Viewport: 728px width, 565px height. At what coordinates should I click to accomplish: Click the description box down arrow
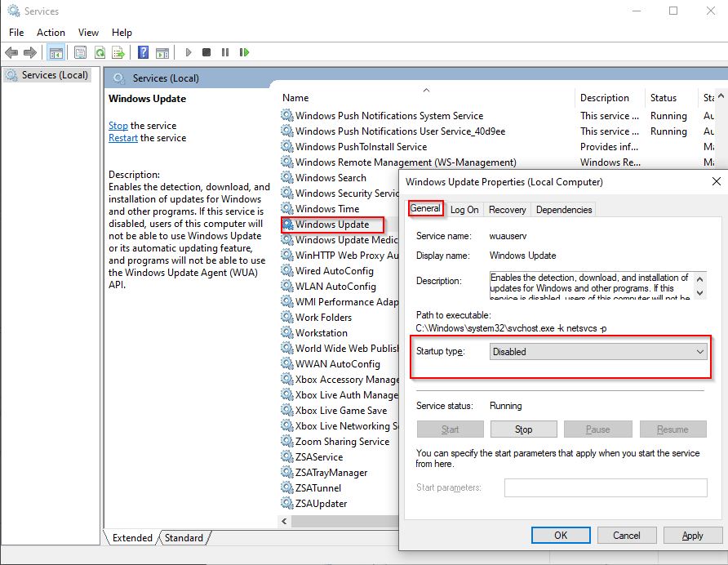[699, 293]
